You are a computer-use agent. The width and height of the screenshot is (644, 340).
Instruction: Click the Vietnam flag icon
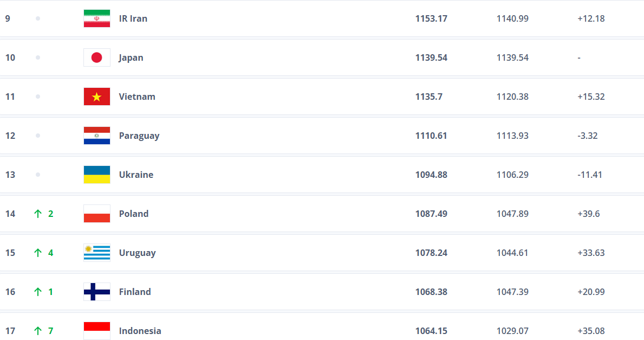pos(97,97)
